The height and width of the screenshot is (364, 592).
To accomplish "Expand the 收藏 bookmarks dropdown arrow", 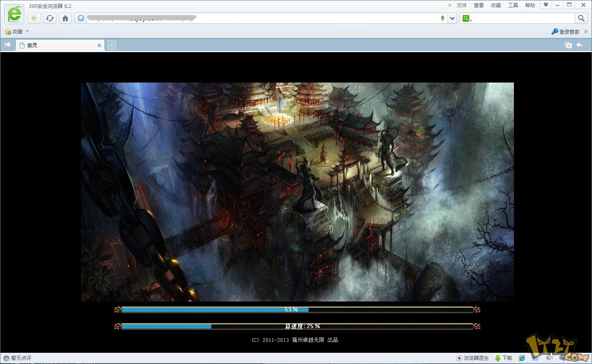I will coord(28,31).
